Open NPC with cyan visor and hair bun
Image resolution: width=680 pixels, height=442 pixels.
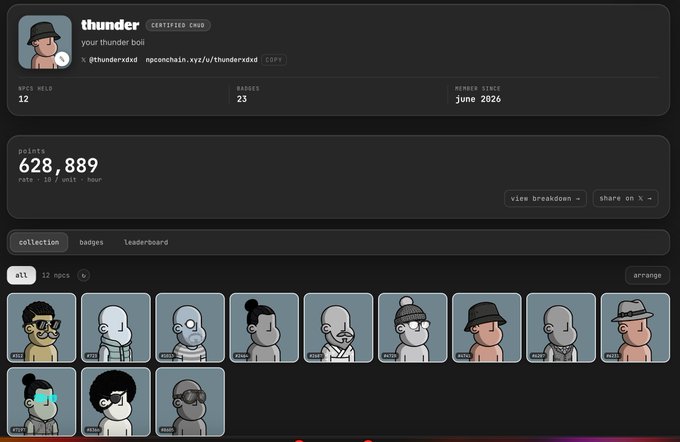(x=42, y=402)
